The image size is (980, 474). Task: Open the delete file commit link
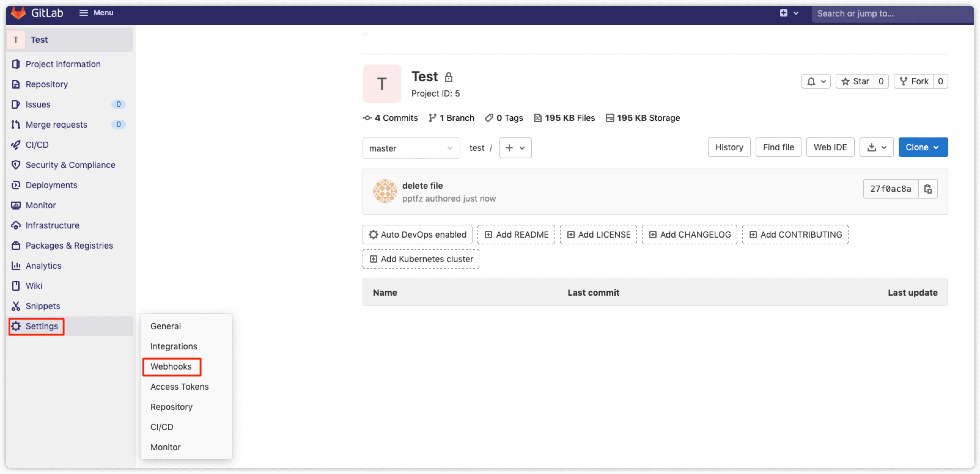coord(422,185)
